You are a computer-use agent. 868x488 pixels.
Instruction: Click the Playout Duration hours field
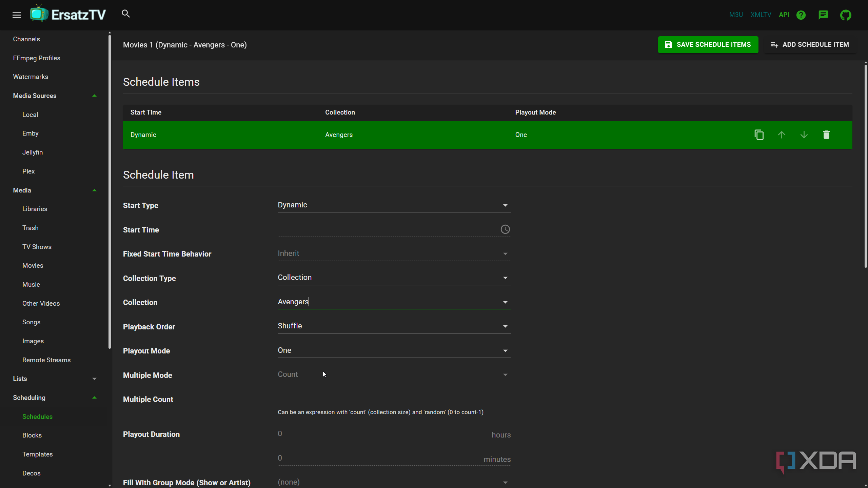pyautogui.click(x=394, y=434)
